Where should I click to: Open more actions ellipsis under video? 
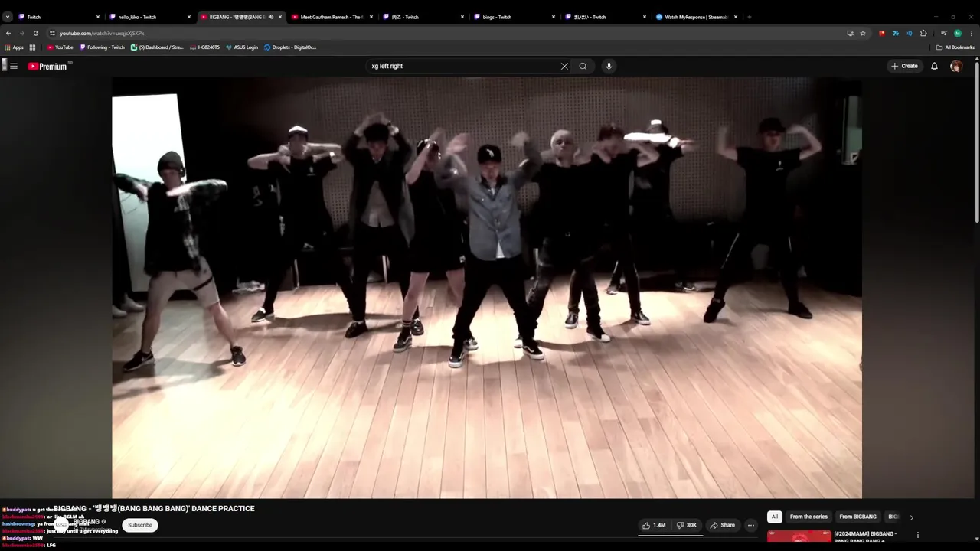(751, 525)
